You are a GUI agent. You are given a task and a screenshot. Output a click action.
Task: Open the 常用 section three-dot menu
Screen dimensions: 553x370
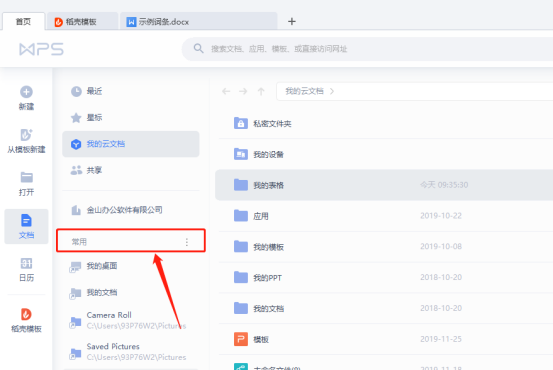click(x=187, y=242)
